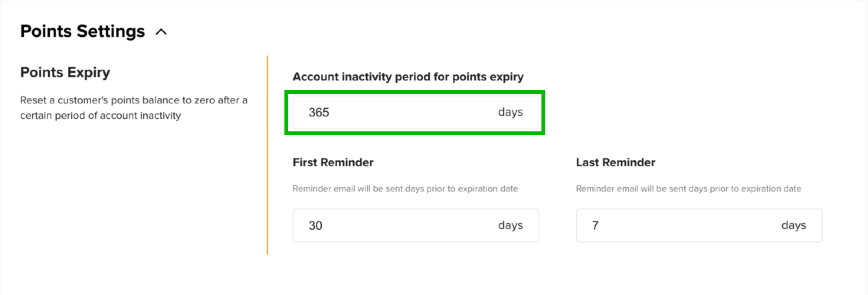
Task: Click the highlighted 365 days input box
Action: pos(416,112)
